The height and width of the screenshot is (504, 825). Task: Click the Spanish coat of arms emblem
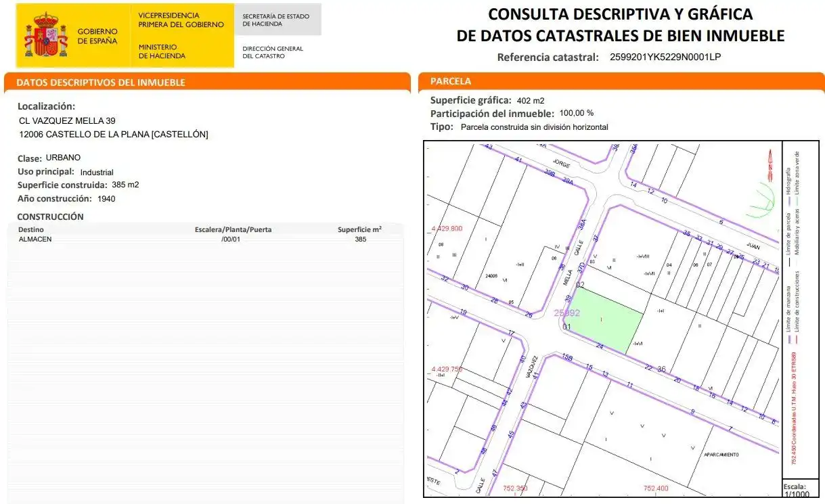[x=47, y=35]
